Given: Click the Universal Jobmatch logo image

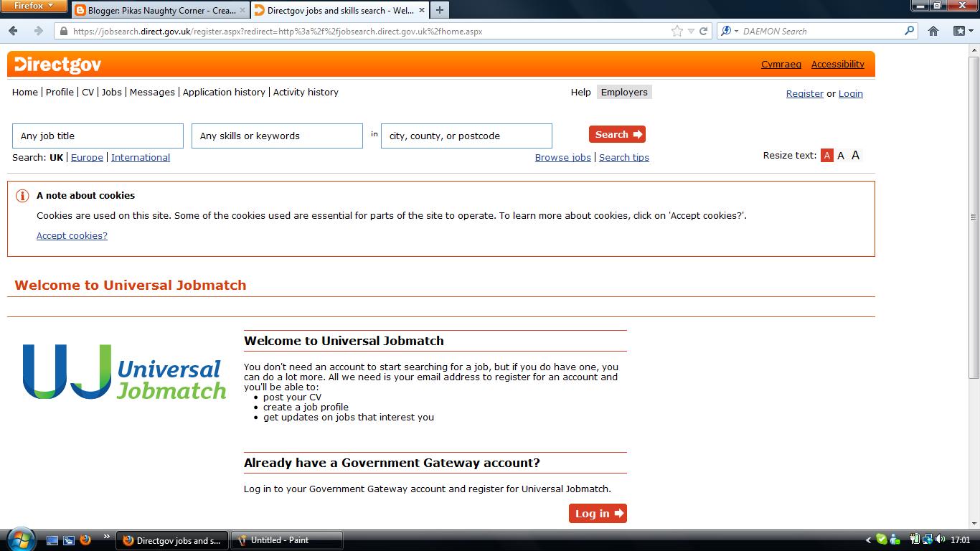Looking at the screenshot, I should [124, 372].
